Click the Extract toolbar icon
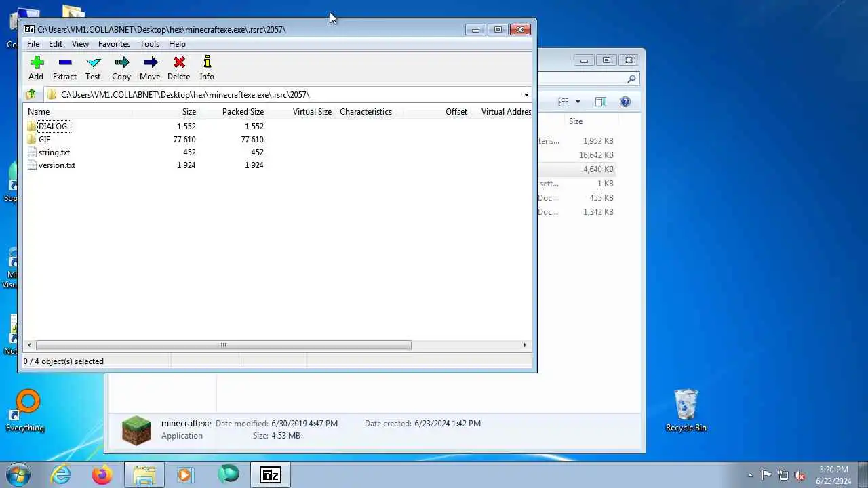The image size is (868, 488). point(65,62)
